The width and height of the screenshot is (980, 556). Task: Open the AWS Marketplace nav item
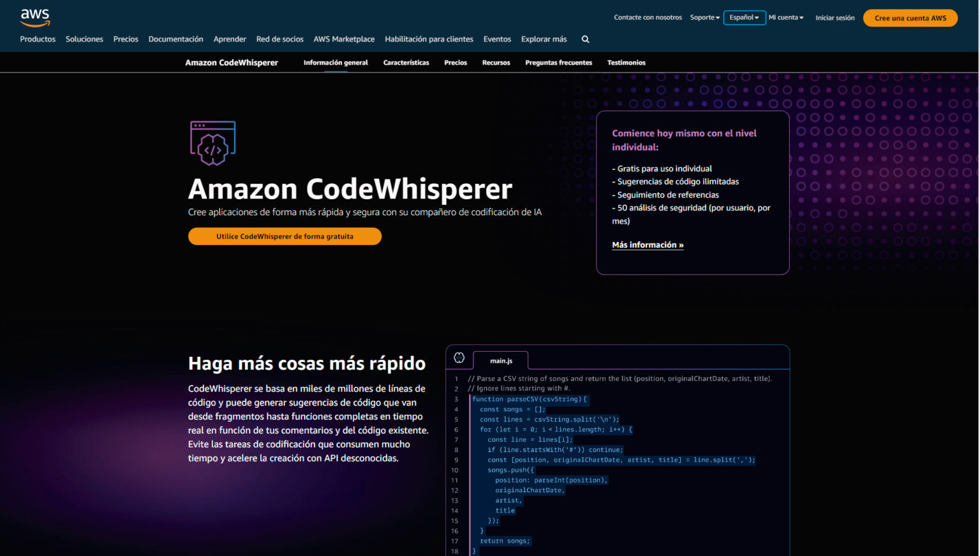344,40
